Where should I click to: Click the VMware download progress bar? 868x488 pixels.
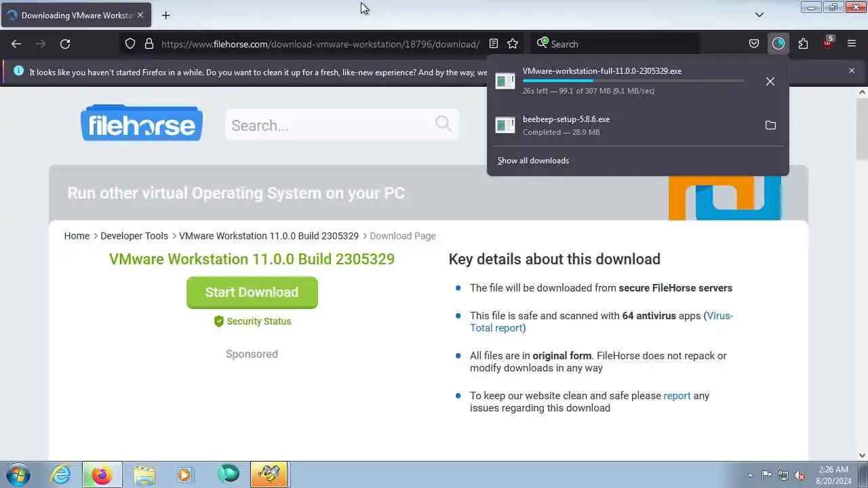pos(633,81)
